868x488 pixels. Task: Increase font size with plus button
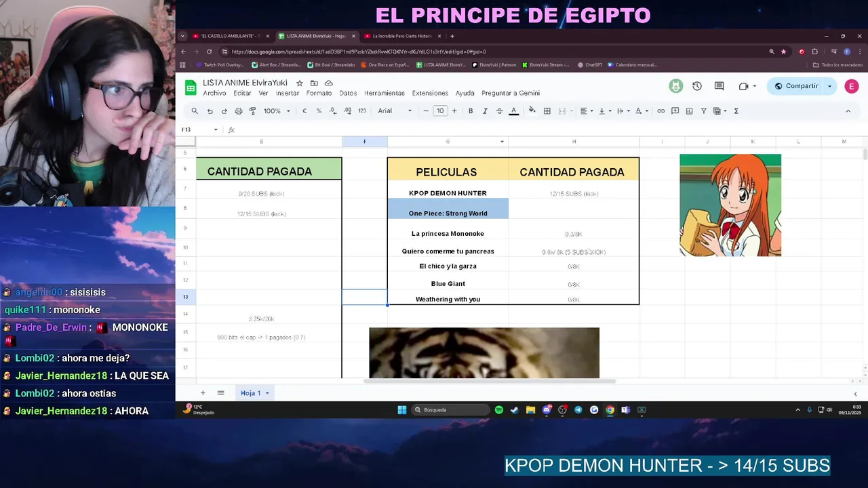coord(454,111)
